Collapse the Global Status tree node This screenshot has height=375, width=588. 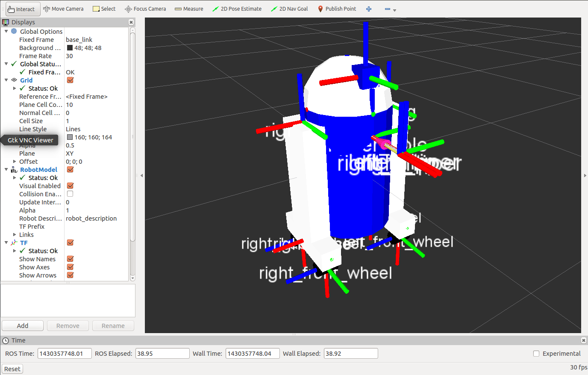6,64
